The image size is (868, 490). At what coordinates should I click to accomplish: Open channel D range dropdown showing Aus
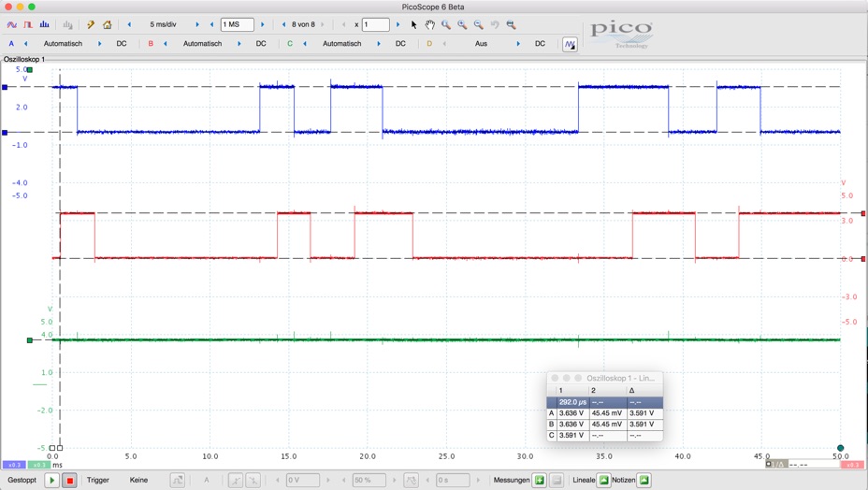[481, 44]
